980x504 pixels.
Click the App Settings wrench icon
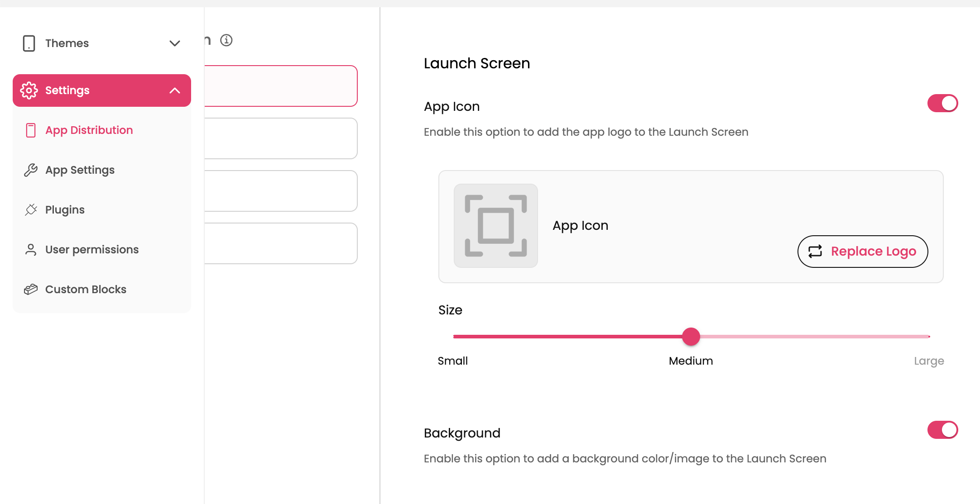31,170
